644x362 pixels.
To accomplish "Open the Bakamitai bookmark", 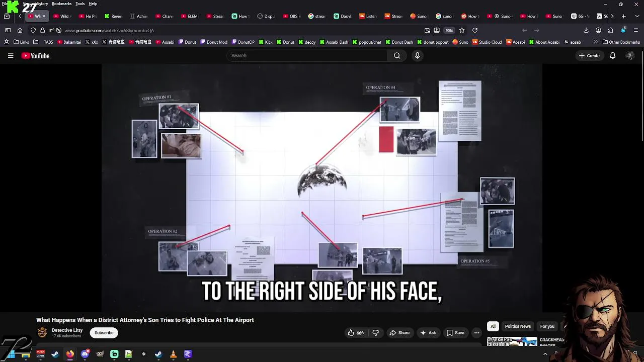I will pos(69,42).
